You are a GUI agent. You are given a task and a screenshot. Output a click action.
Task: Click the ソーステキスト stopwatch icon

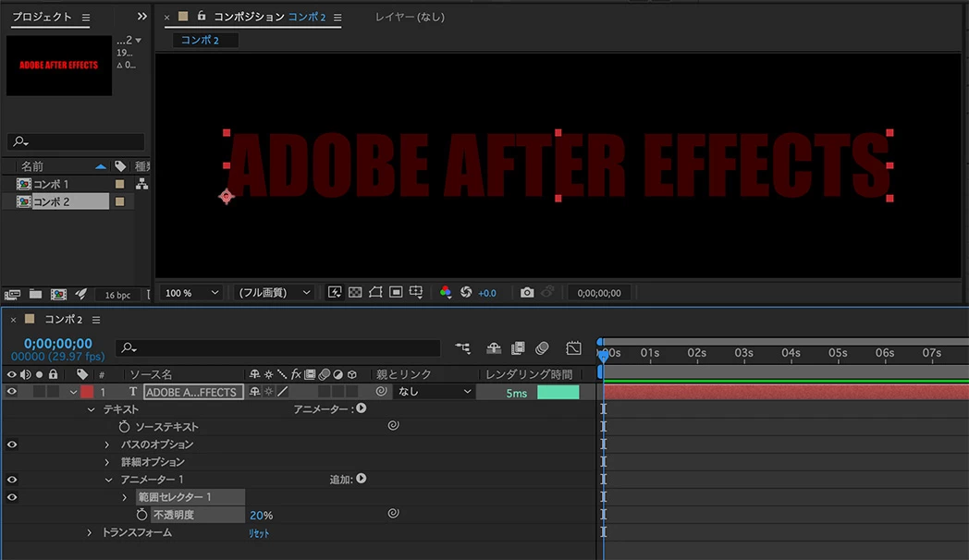(124, 427)
